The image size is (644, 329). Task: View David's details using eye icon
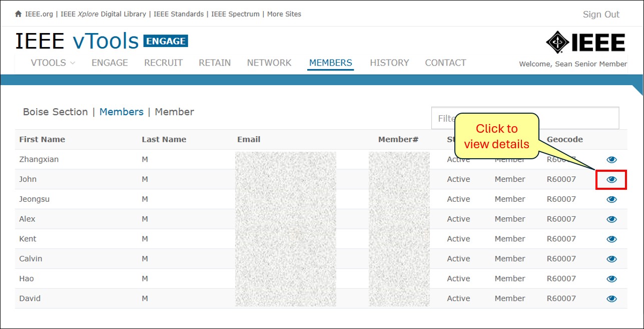click(611, 298)
